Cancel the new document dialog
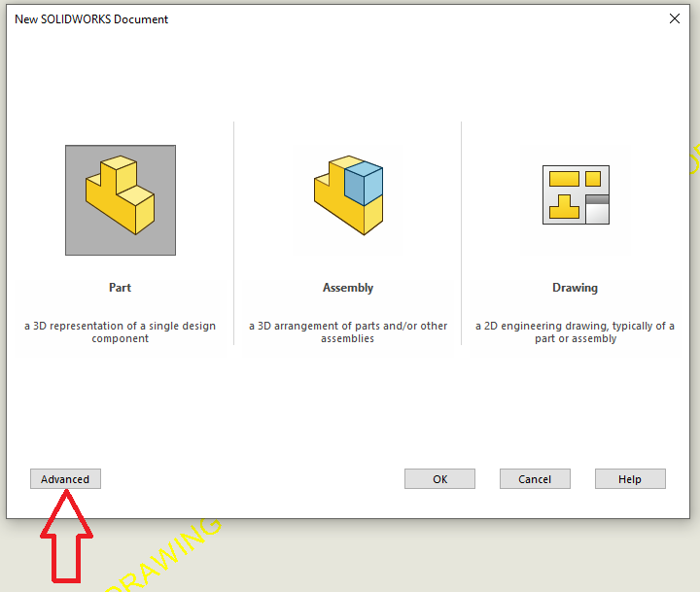The height and width of the screenshot is (592, 700). [x=535, y=478]
